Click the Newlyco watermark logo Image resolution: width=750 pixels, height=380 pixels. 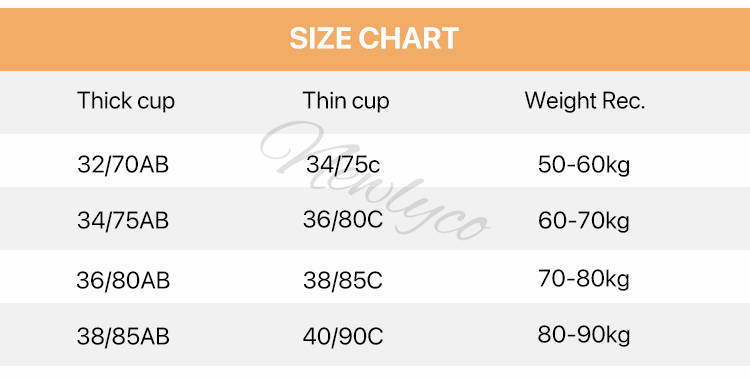[x=375, y=181]
